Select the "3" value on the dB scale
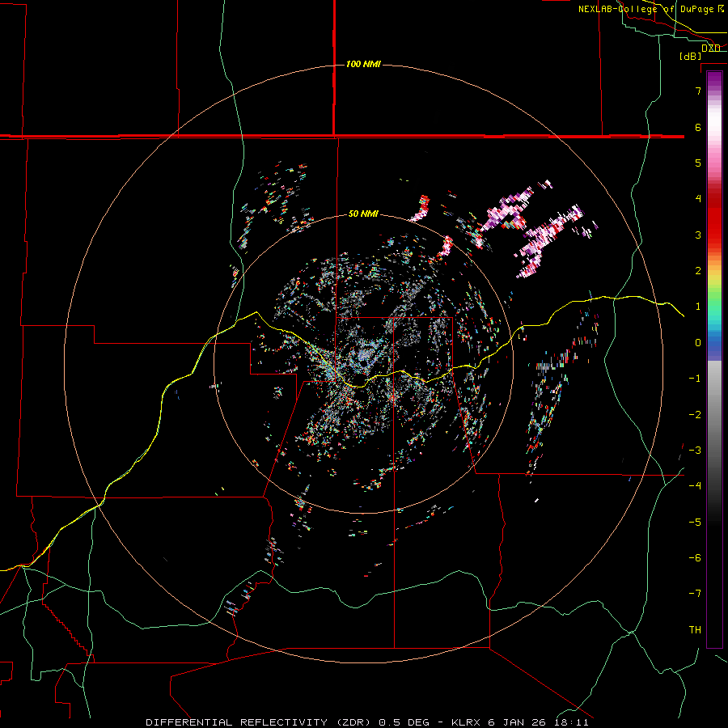The height and width of the screenshot is (728, 728). click(698, 235)
